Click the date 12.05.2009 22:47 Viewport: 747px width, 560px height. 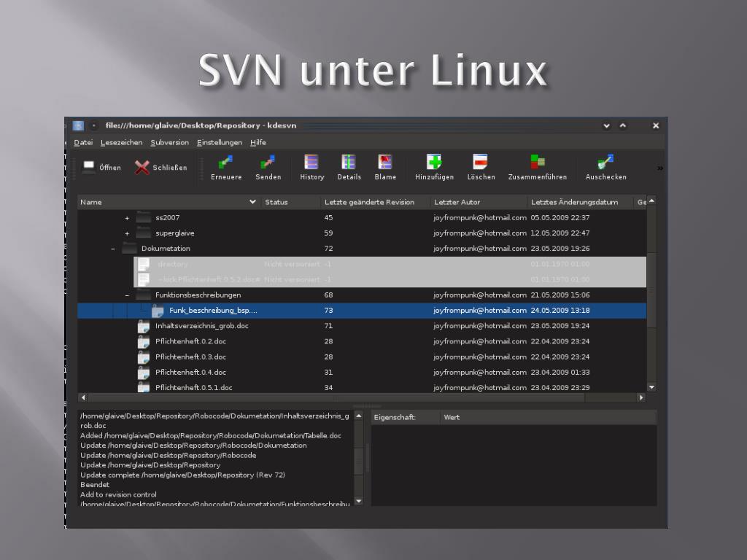(560, 233)
